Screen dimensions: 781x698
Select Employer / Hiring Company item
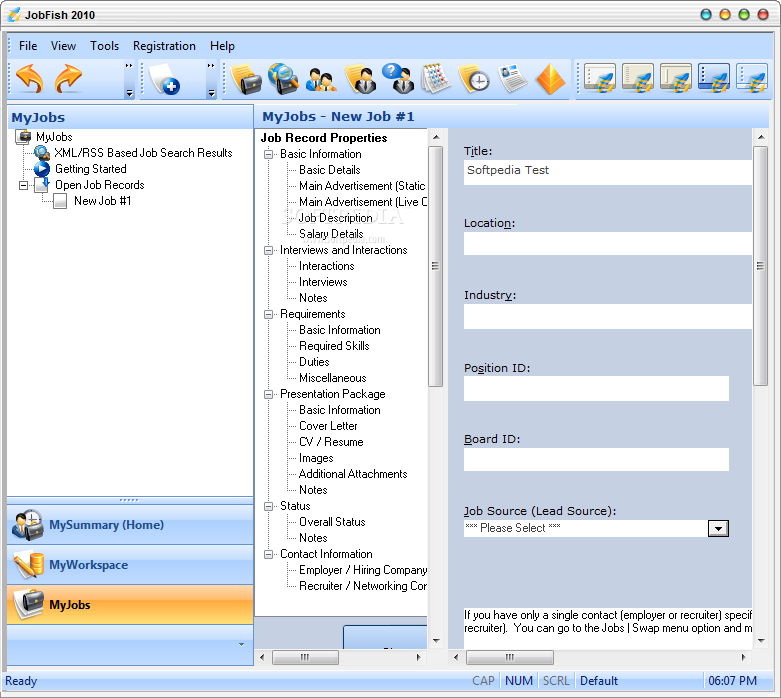(363, 570)
